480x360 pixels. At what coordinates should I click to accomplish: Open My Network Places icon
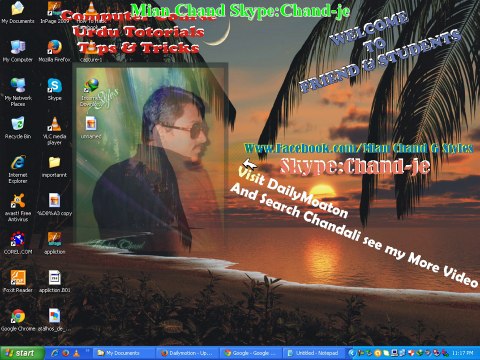[x=18, y=92]
